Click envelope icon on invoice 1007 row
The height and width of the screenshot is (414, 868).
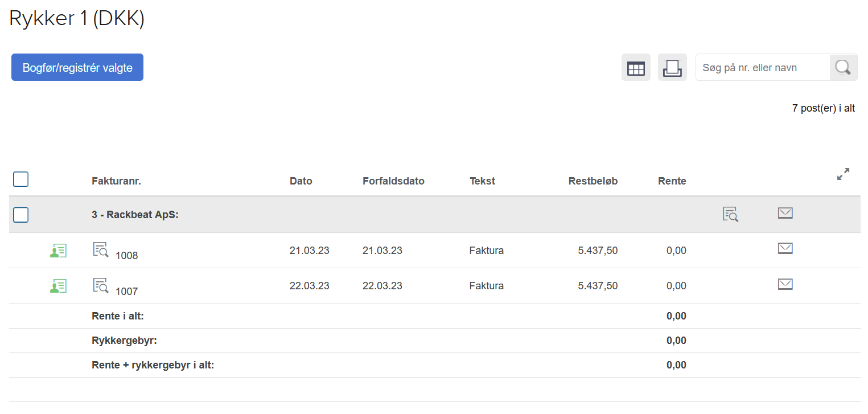click(x=785, y=284)
